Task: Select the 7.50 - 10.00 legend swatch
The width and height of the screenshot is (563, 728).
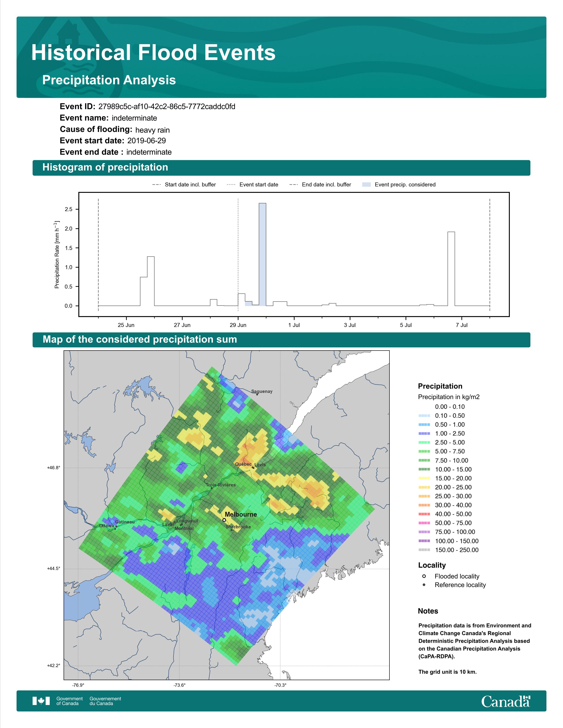Action: [424, 460]
